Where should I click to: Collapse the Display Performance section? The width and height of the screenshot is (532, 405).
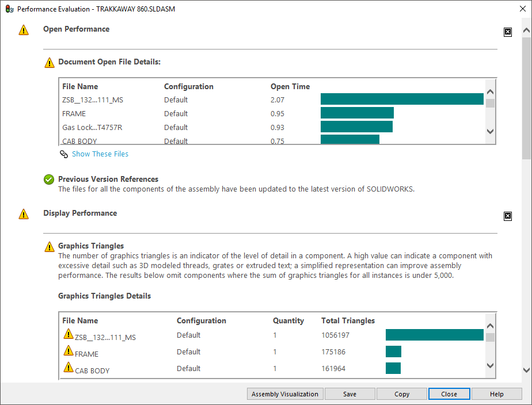508,216
